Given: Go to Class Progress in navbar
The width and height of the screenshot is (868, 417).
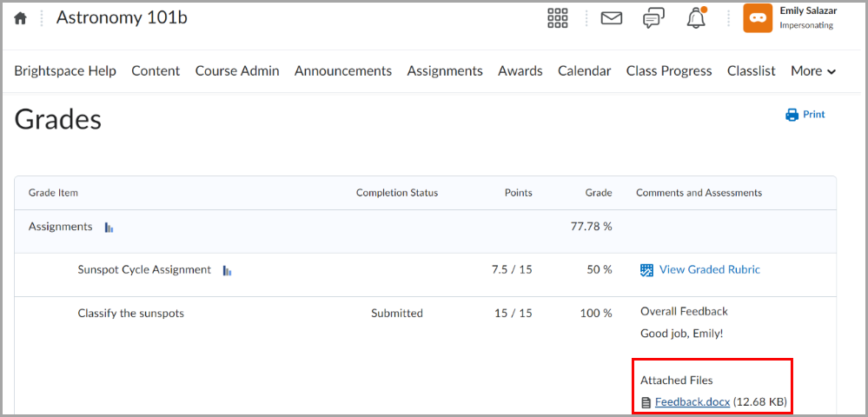Looking at the screenshot, I should (x=668, y=71).
